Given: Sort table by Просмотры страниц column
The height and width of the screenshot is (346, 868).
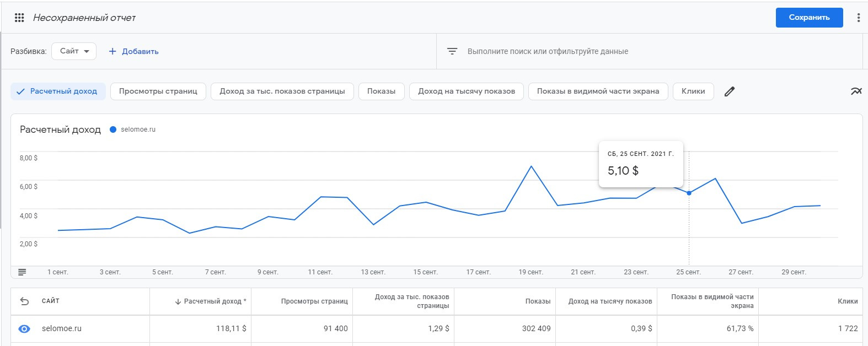Looking at the screenshot, I should [x=314, y=301].
